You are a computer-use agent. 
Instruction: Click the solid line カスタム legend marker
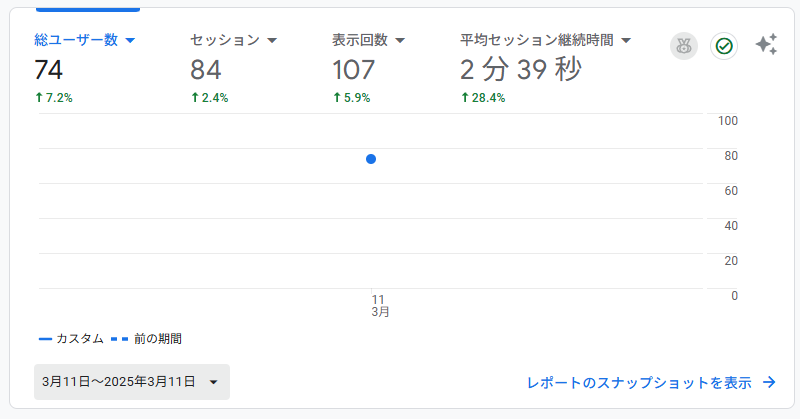[45, 339]
